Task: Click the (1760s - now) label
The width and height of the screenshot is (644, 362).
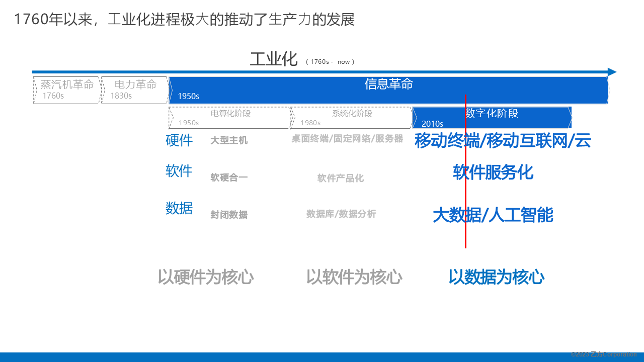Action: coord(330,62)
